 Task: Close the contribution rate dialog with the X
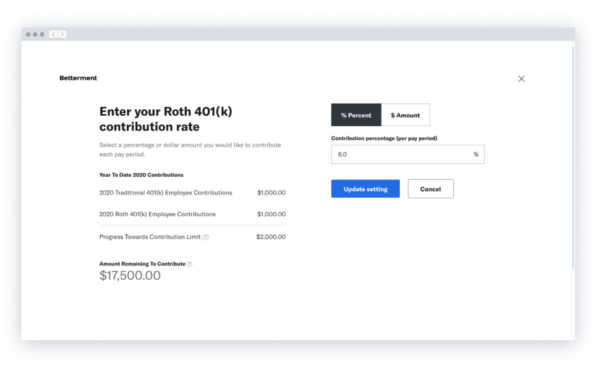(x=521, y=78)
